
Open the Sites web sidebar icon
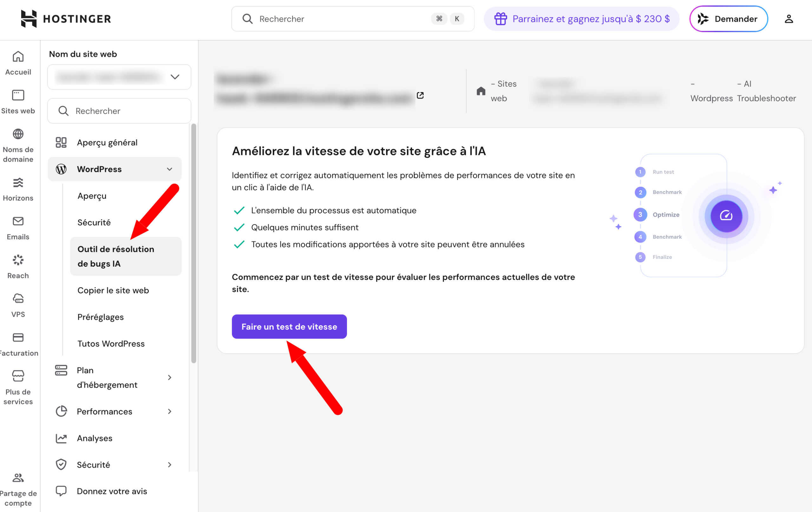18,96
